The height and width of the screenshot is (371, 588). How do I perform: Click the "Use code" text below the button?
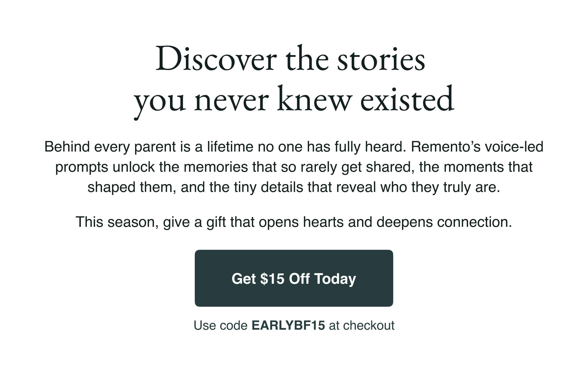click(220, 325)
